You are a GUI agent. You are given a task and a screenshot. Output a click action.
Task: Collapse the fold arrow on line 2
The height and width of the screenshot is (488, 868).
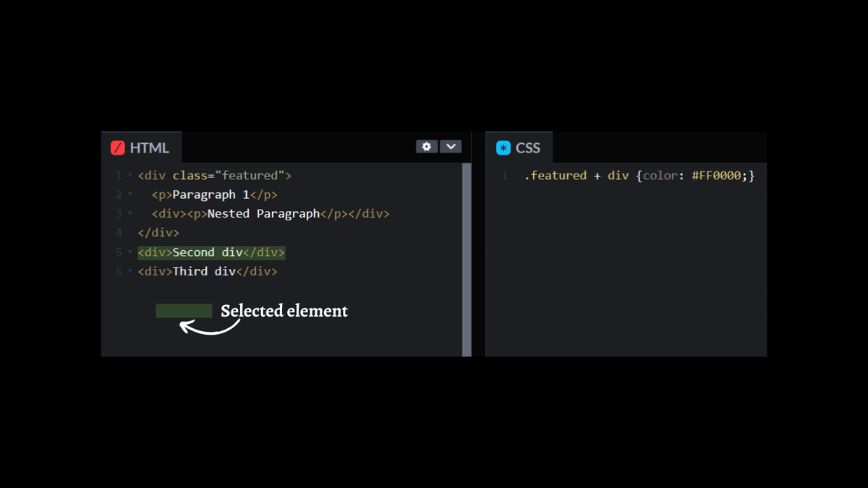[x=130, y=194]
